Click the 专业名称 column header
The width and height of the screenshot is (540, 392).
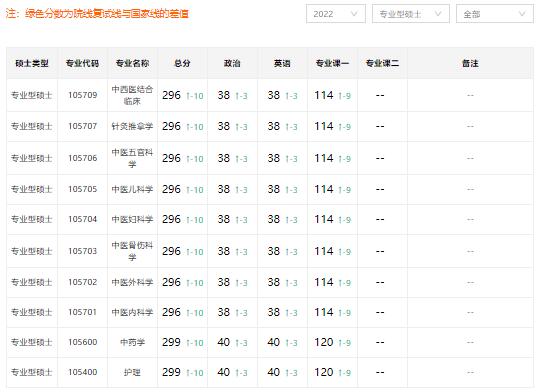(132, 63)
